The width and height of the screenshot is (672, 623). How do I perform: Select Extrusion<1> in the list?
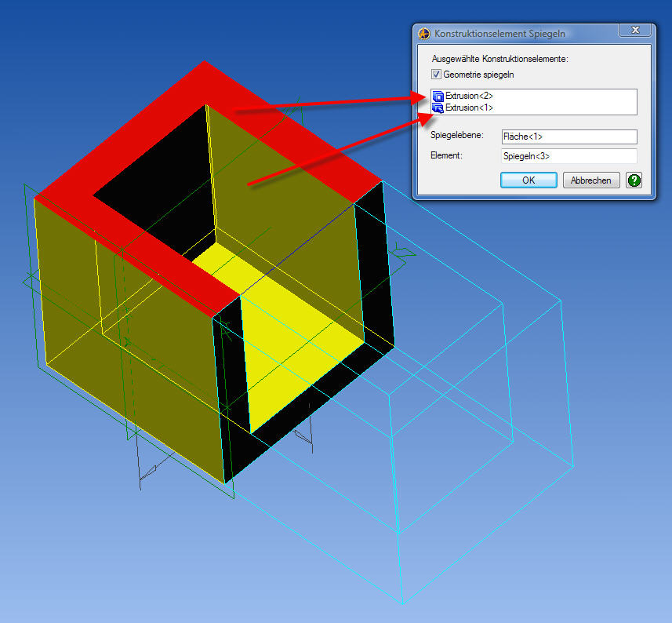point(469,107)
